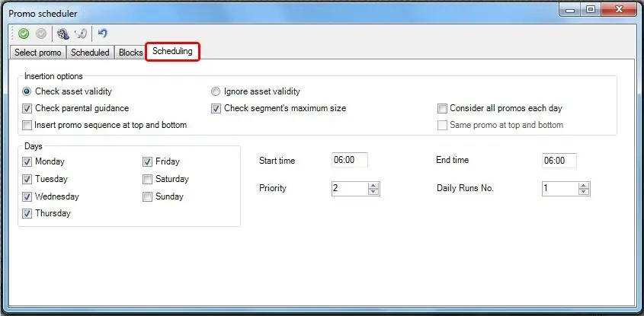Tick the Saturday checkbox

pyautogui.click(x=148, y=180)
